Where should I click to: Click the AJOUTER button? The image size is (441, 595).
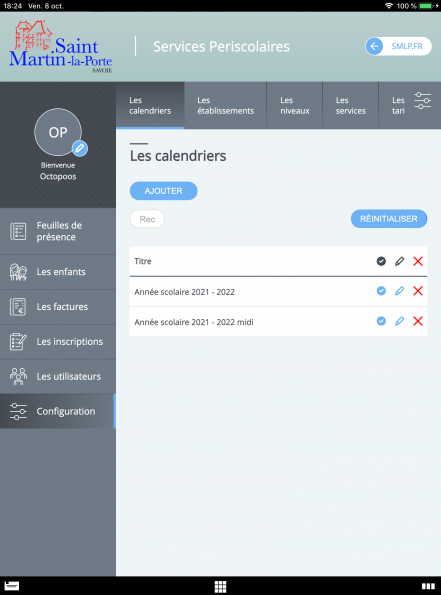coord(164,191)
